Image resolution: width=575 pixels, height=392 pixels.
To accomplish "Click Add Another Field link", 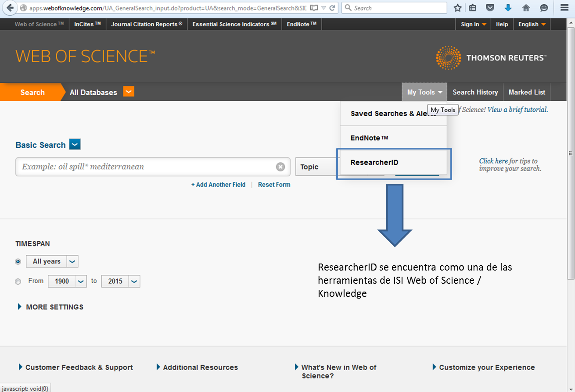I will pos(218,185).
